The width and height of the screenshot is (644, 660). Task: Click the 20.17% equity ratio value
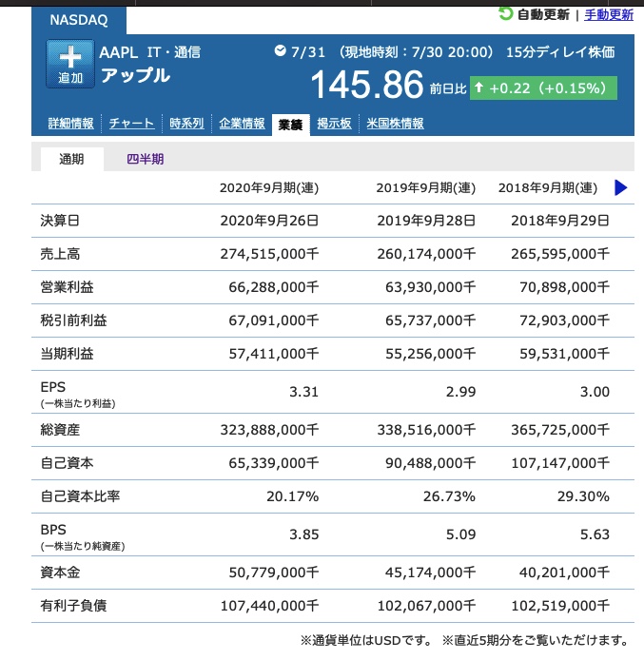click(x=293, y=496)
